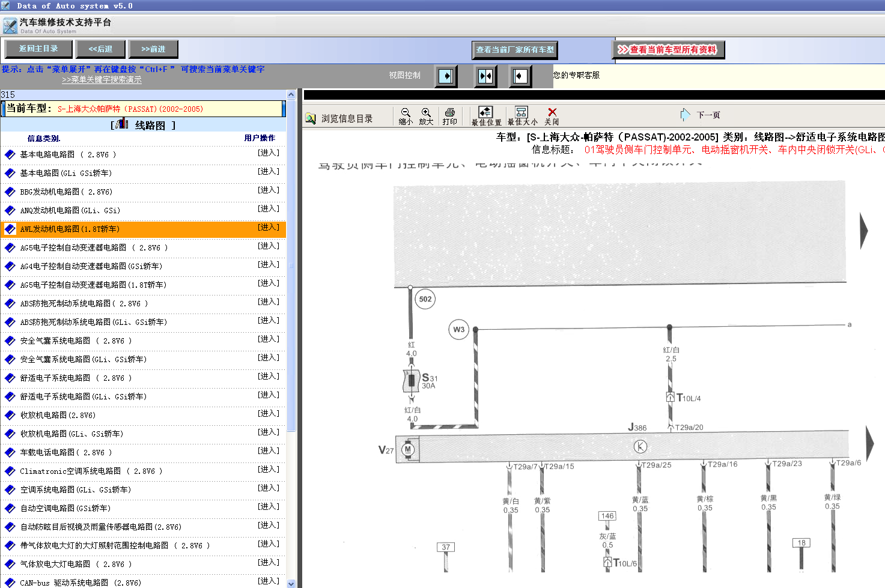The width and height of the screenshot is (885, 588).
Task: Click the 打印 printer icon
Action: point(449,112)
